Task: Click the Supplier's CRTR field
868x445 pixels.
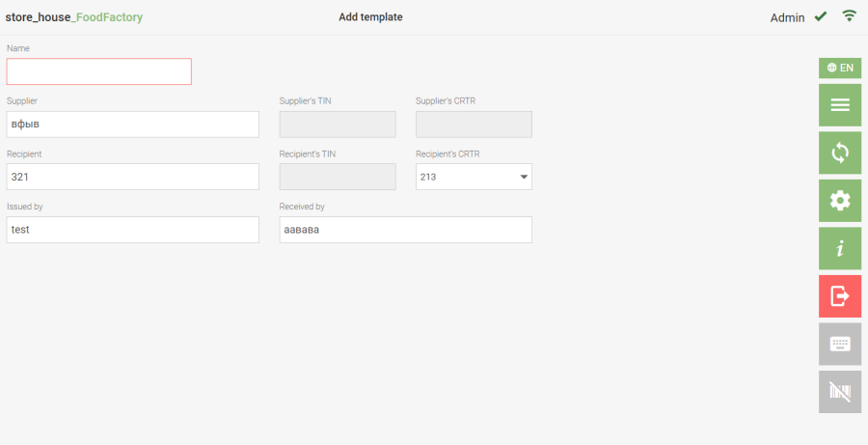Action: click(x=474, y=125)
